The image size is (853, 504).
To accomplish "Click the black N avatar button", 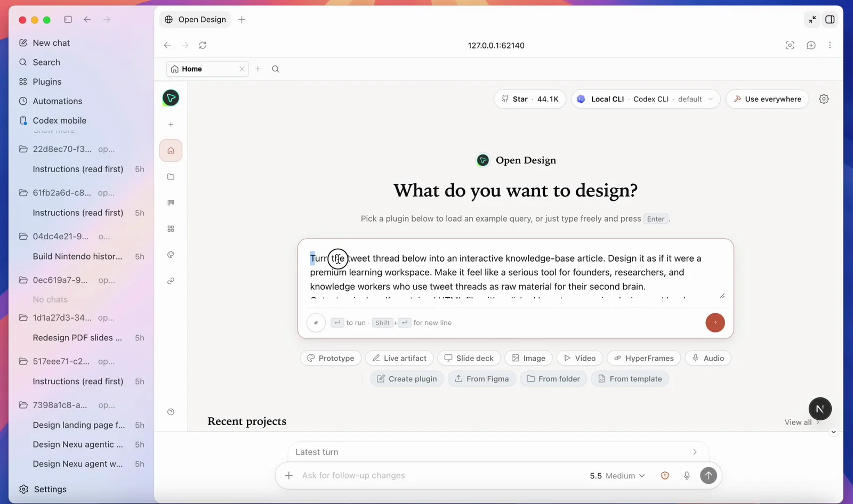I will tap(820, 409).
